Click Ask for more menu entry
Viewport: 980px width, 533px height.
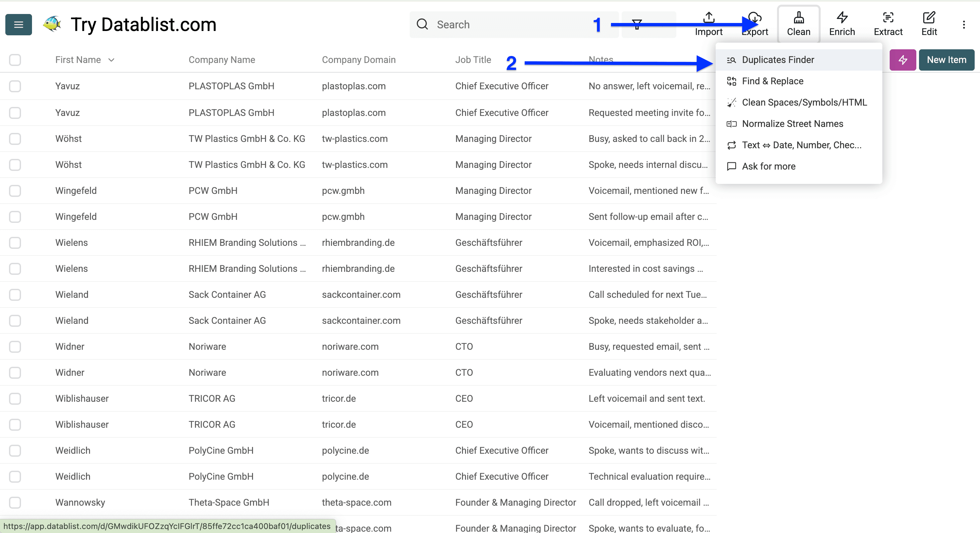point(768,166)
